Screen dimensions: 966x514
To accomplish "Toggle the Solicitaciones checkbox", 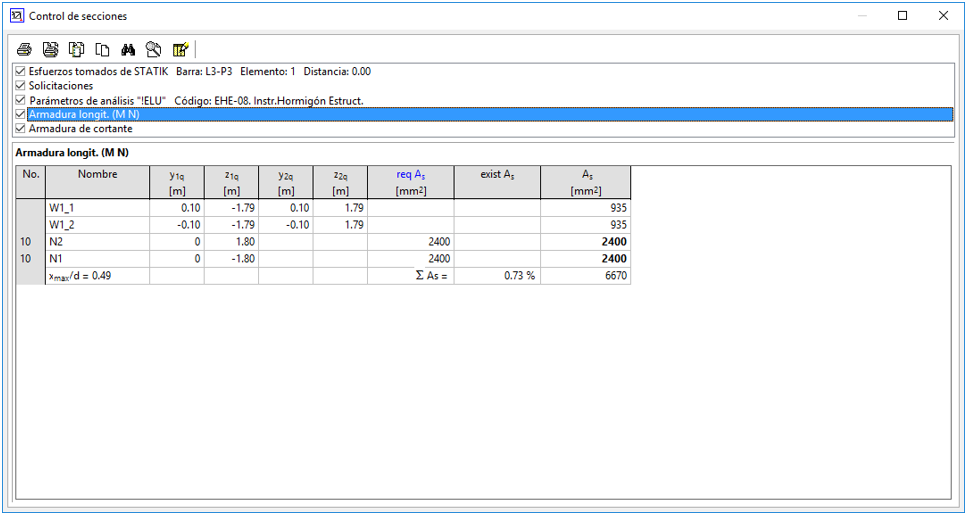I will (x=21, y=86).
